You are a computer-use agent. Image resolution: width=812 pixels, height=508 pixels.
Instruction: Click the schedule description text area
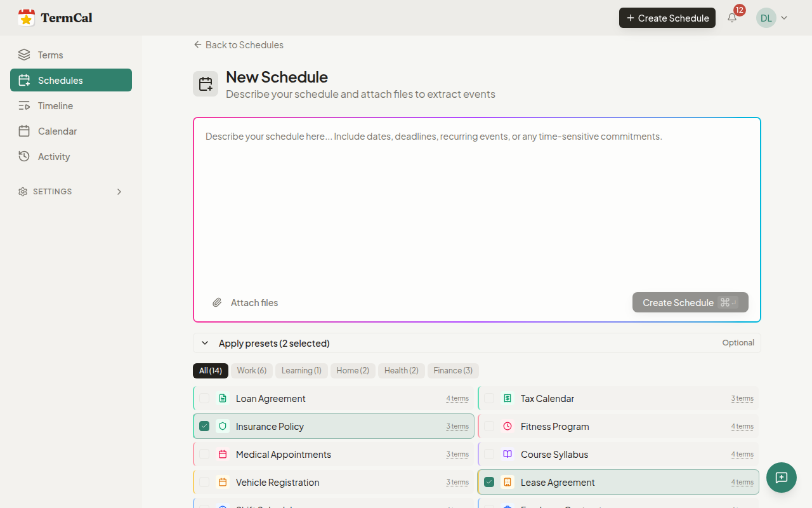(x=476, y=203)
